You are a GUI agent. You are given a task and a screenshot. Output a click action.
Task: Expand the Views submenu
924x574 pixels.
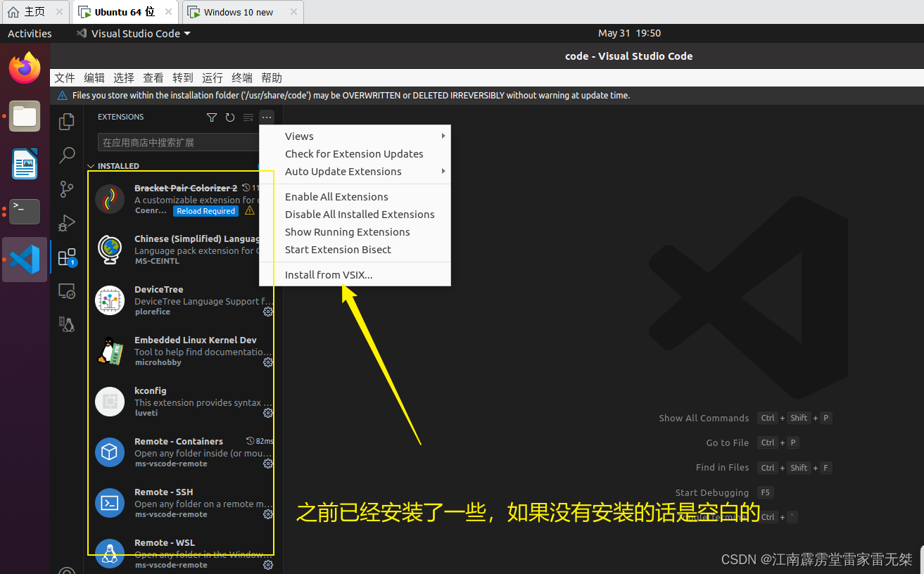355,136
